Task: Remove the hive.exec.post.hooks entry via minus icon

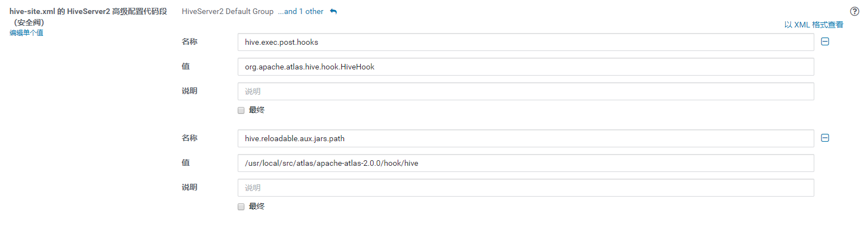Action: [x=825, y=41]
